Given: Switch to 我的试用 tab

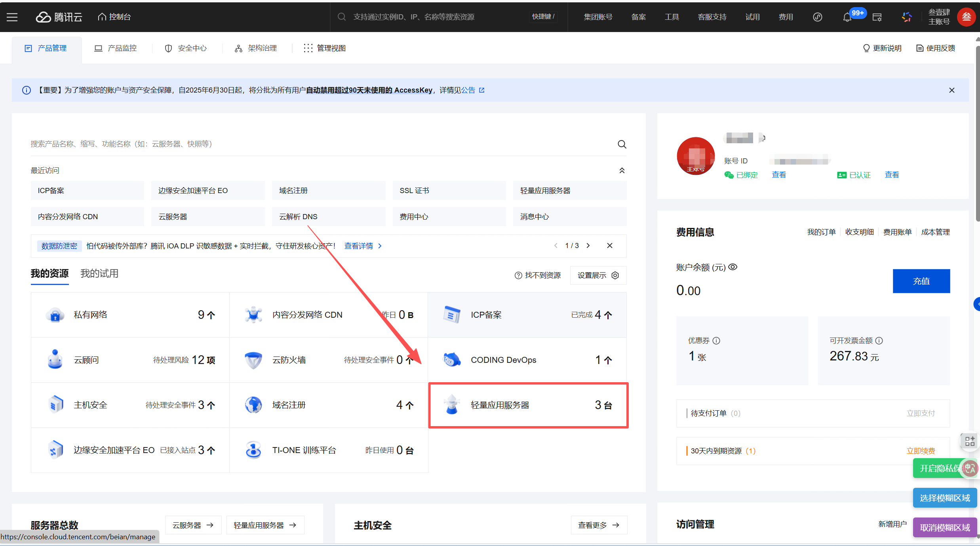Looking at the screenshot, I should point(99,274).
